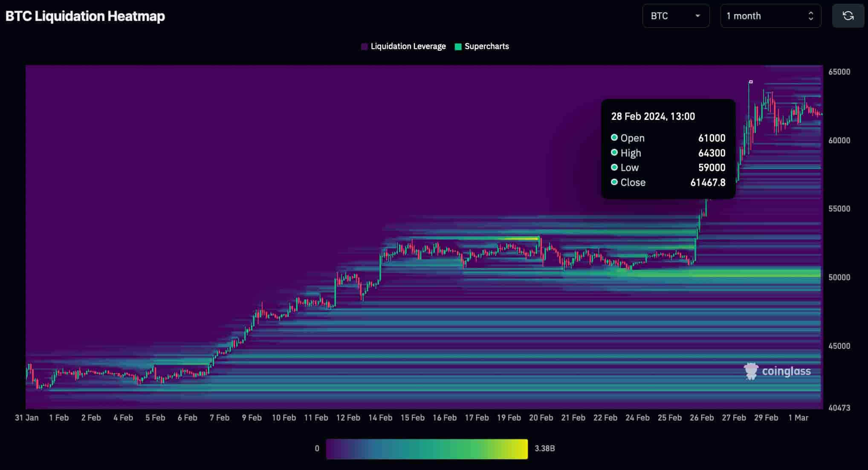
Task: Click the coinglass watermark logo icon
Action: click(x=751, y=371)
